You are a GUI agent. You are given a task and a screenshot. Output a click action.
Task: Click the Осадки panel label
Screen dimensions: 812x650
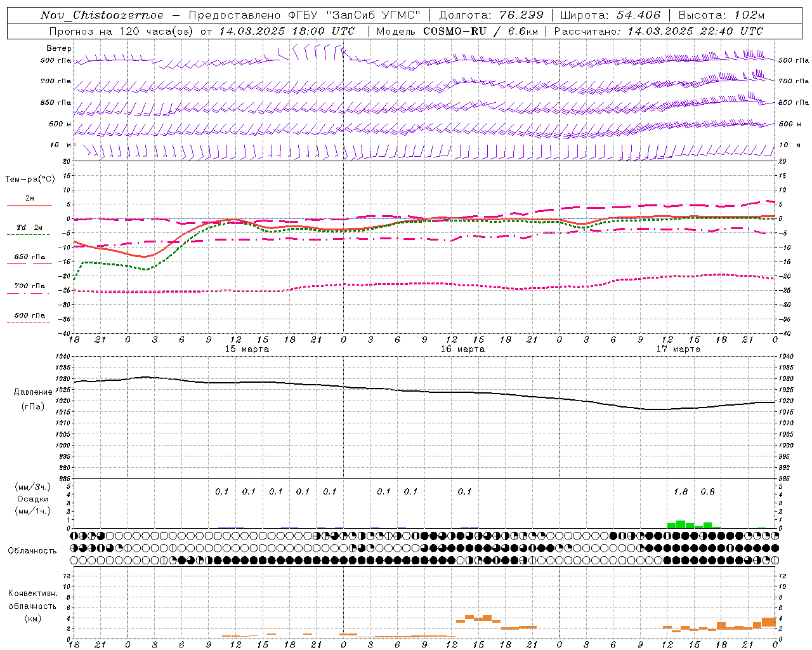pos(32,499)
